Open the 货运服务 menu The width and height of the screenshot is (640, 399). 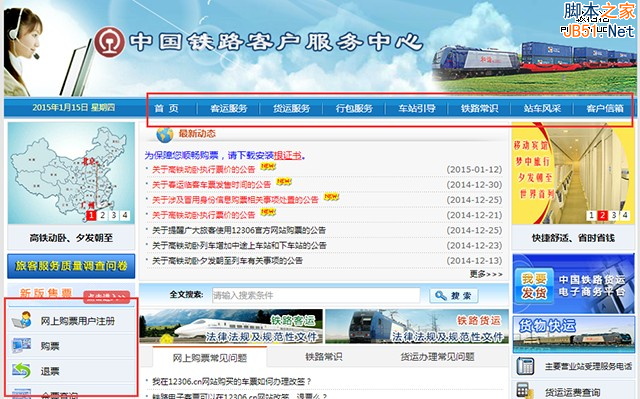pyautogui.click(x=291, y=109)
